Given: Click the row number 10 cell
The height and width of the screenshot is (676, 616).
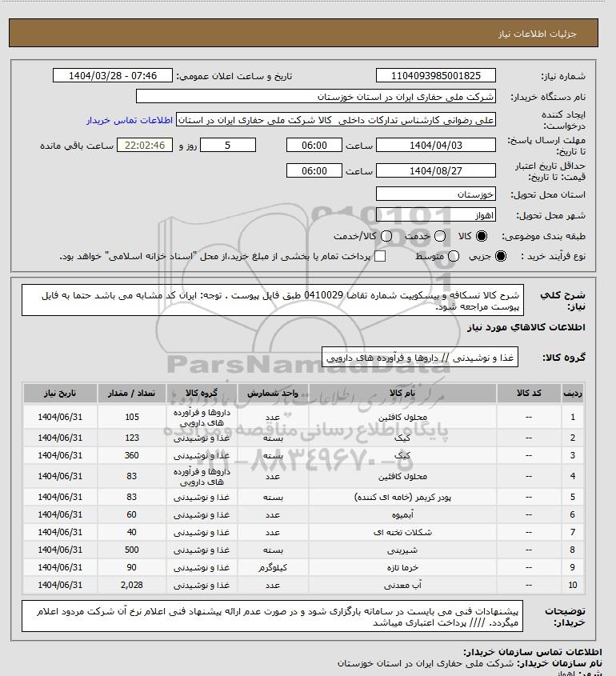Looking at the screenshot, I should point(573,585).
